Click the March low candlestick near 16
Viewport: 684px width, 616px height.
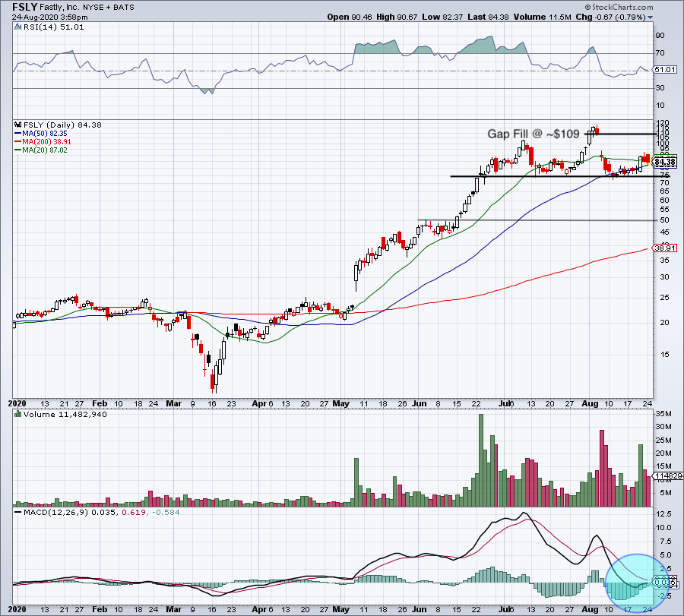tap(215, 384)
